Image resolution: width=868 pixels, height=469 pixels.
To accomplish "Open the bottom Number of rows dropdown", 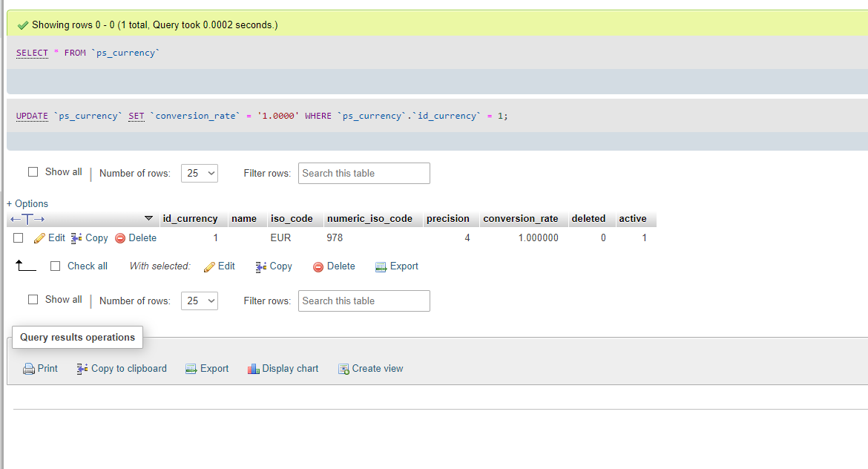I will [x=200, y=301].
